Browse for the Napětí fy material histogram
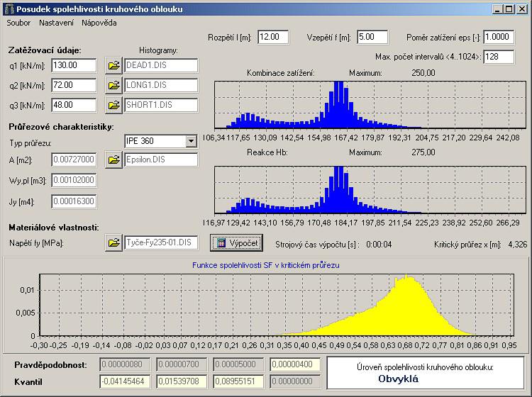 [113, 242]
